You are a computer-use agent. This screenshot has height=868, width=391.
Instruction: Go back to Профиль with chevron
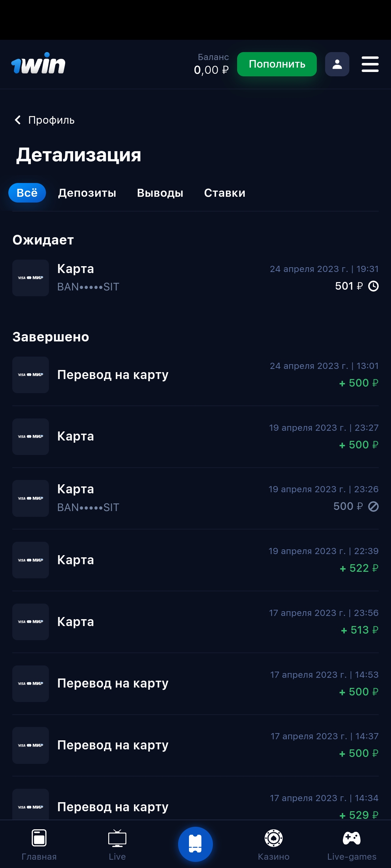[x=18, y=120]
